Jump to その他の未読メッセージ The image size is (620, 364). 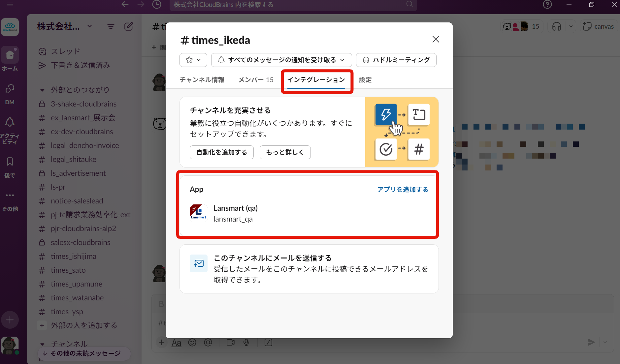click(84, 353)
